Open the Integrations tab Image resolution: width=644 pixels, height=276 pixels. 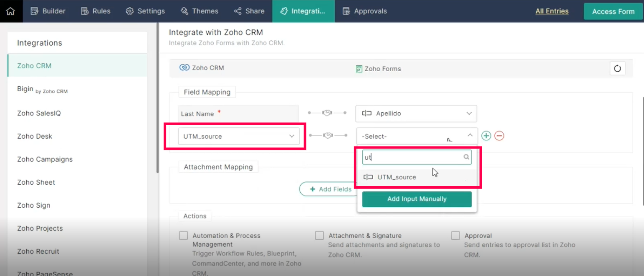303,11
